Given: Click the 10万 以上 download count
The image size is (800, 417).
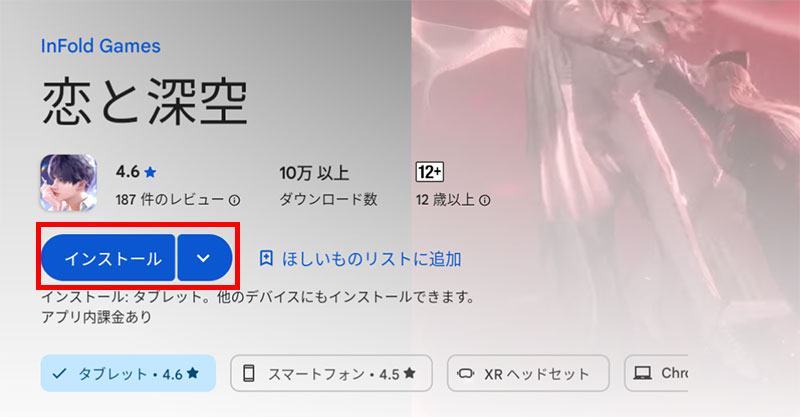Looking at the screenshot, I should [x=314, y=173].
